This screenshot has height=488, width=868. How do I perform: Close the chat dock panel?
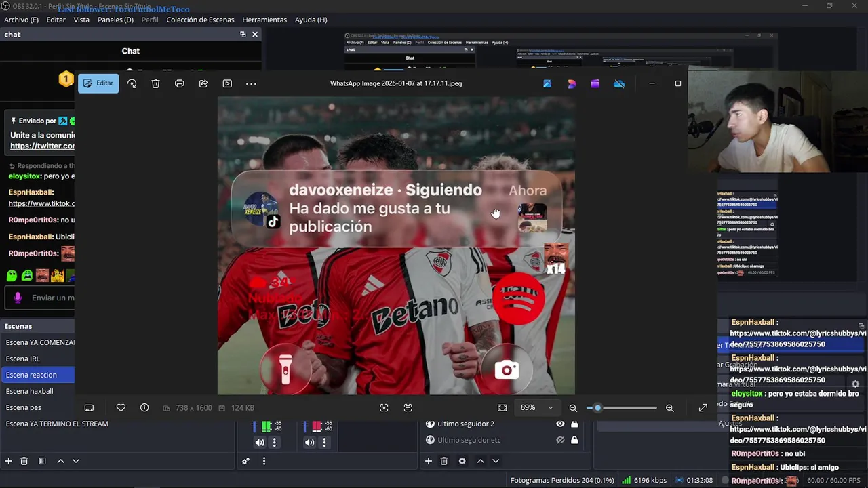255,34
